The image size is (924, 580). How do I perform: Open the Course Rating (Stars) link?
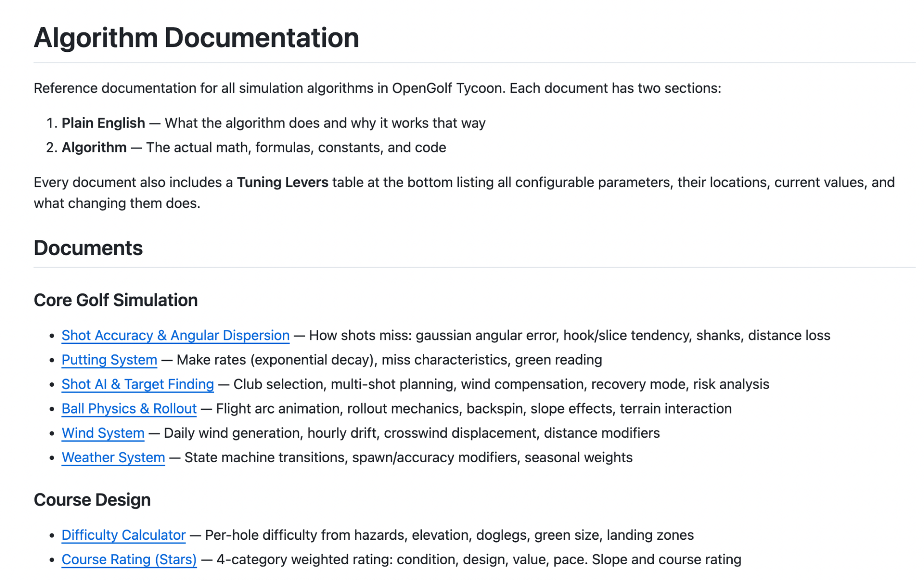click(129, 560)
